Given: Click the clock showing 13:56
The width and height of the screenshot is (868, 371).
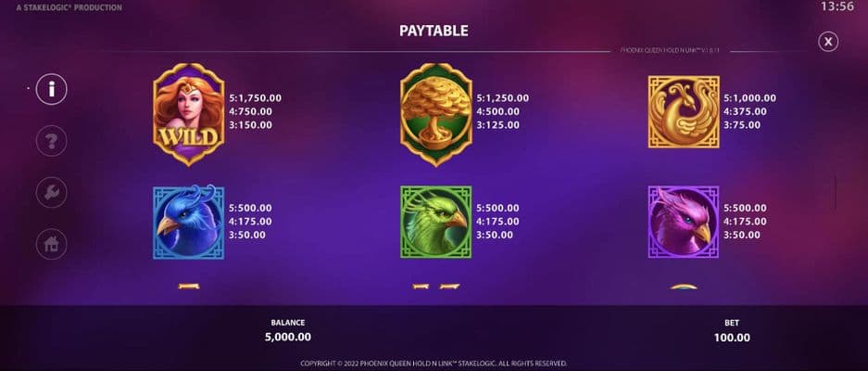Looking at the screenshot, I should point(837,6).
